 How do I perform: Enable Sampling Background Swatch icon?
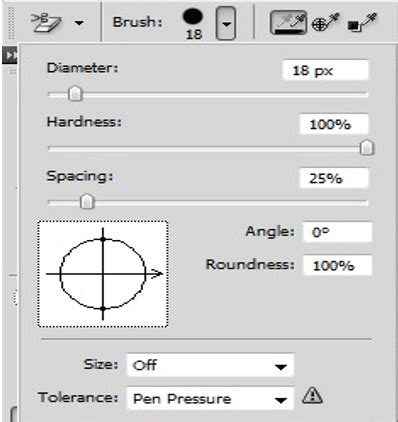[362, 23]
